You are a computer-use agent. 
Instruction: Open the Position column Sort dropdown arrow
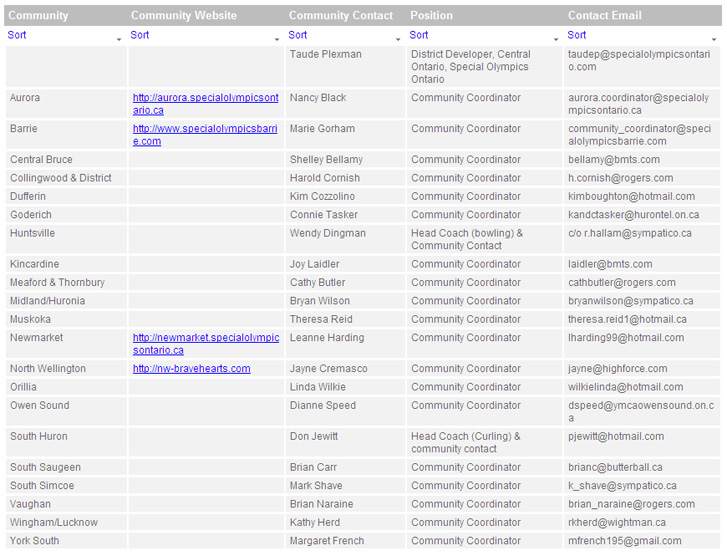pyautogui.click(x=556, y=39)
